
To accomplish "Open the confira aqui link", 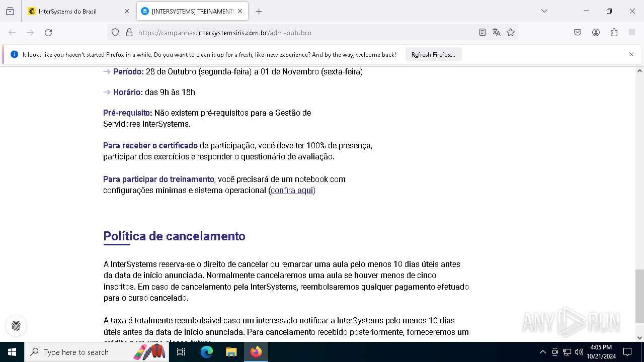I will [x=292, y=190].
